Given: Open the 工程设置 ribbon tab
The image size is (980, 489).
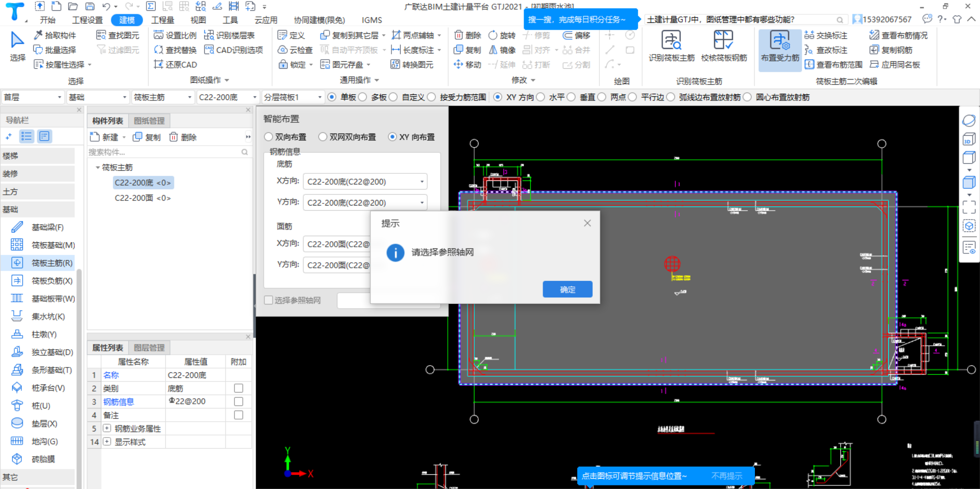Looking at the screenshot, I should pyautogui.click(x=87, y=20).
